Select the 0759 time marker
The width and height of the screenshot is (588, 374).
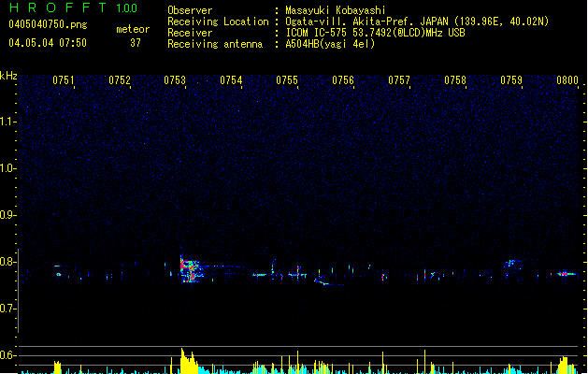[511, 80]
